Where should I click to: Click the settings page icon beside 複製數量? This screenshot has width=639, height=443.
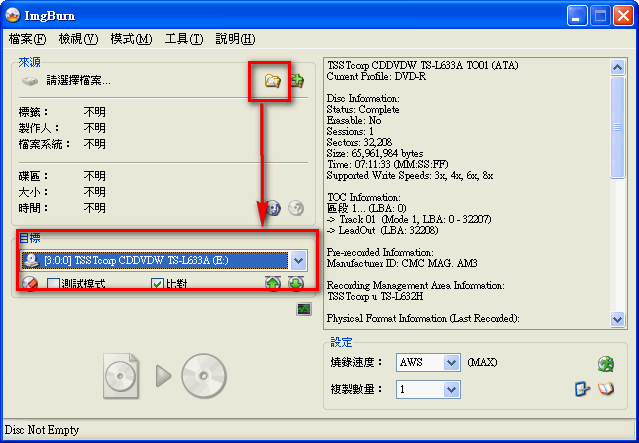point(582,389)
